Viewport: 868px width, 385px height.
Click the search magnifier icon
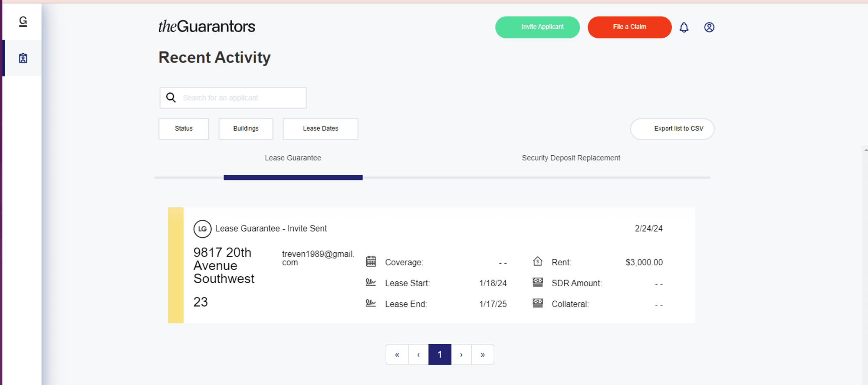click(x=171, y=98)
